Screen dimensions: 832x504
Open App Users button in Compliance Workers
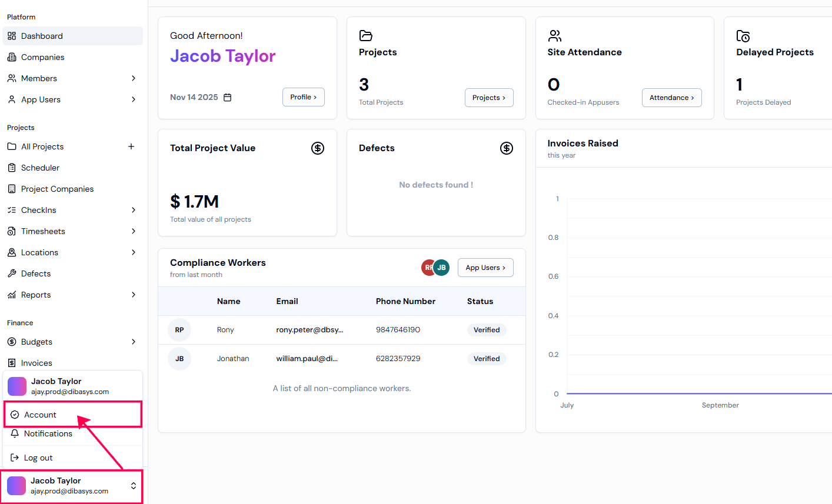(x=485, y=268)
